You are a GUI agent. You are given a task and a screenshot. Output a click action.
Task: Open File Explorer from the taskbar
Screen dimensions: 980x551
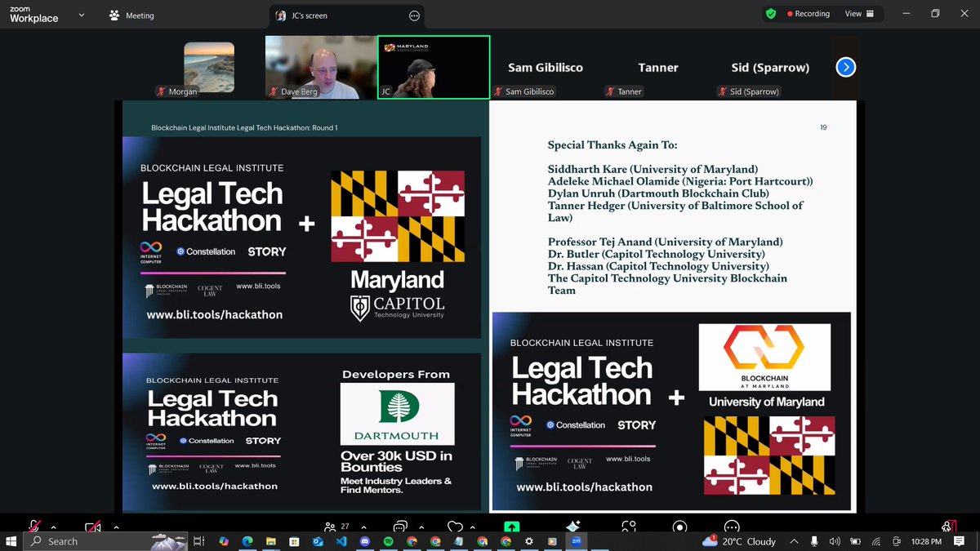tap(271, 541)
